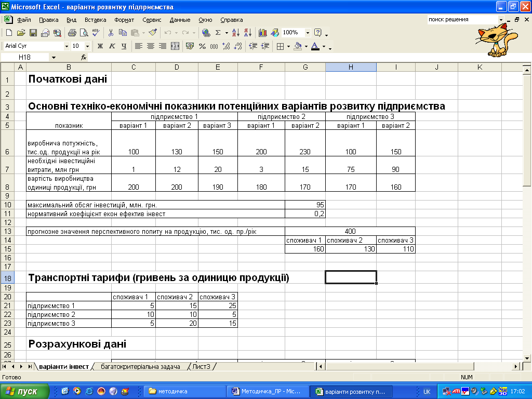Toggle align left
Image resolution: width=532 pixels, height=399 pixels.
138,46
